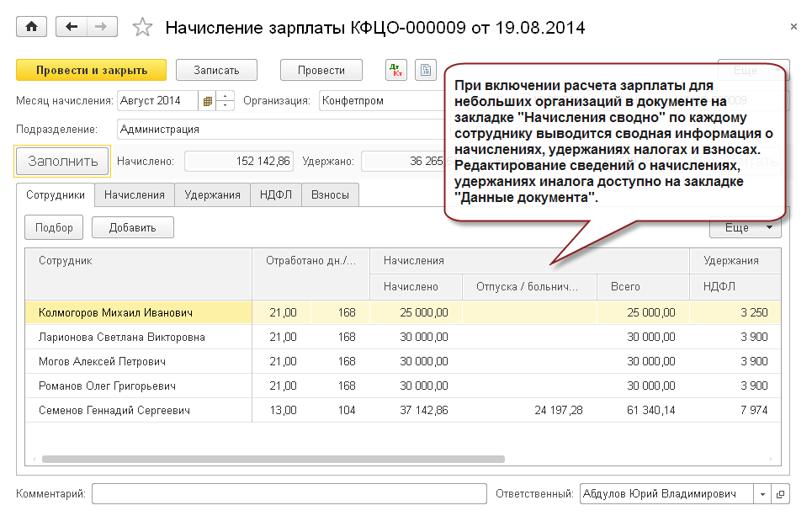
Task: Open the Удержания tab
Action: point(212,194)
